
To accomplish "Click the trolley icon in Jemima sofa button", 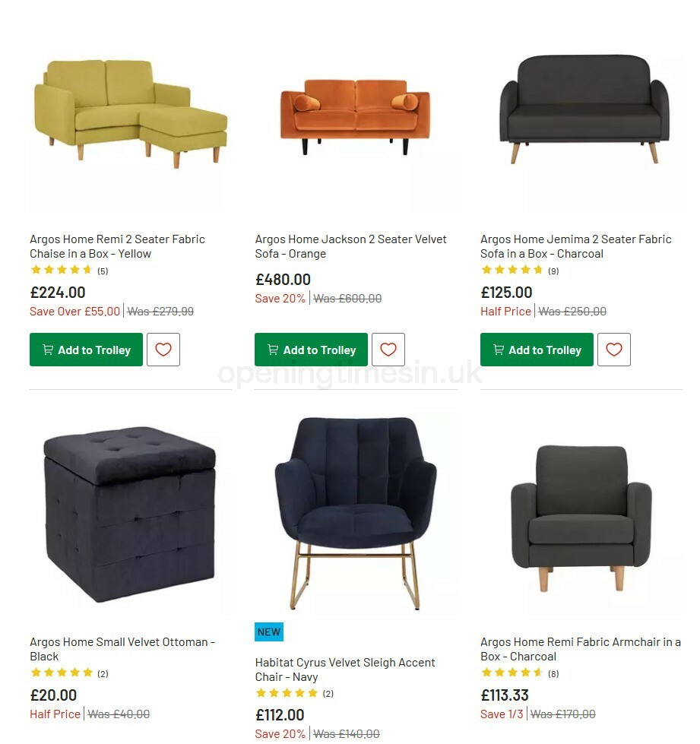I will tap(498, 350).
